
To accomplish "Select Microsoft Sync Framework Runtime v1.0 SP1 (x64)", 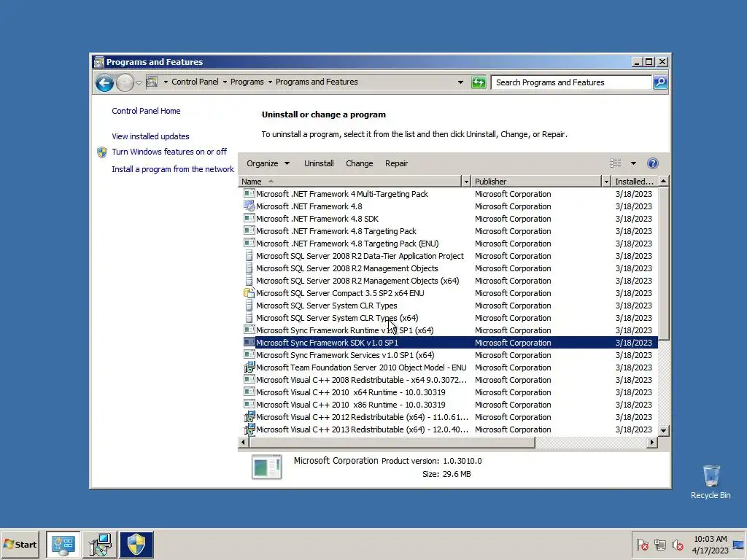I will point(448,330).
